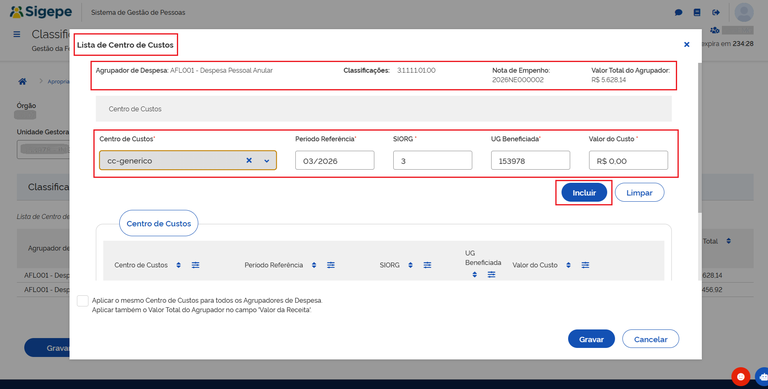Clear the cc-generico selection
Screen dimensions: 768x389
(249, 161)
